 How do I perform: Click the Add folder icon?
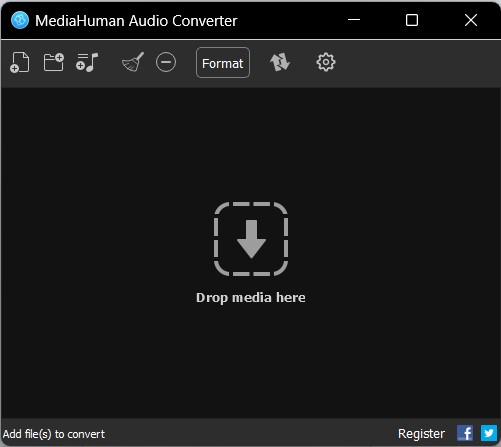point(54,62)
